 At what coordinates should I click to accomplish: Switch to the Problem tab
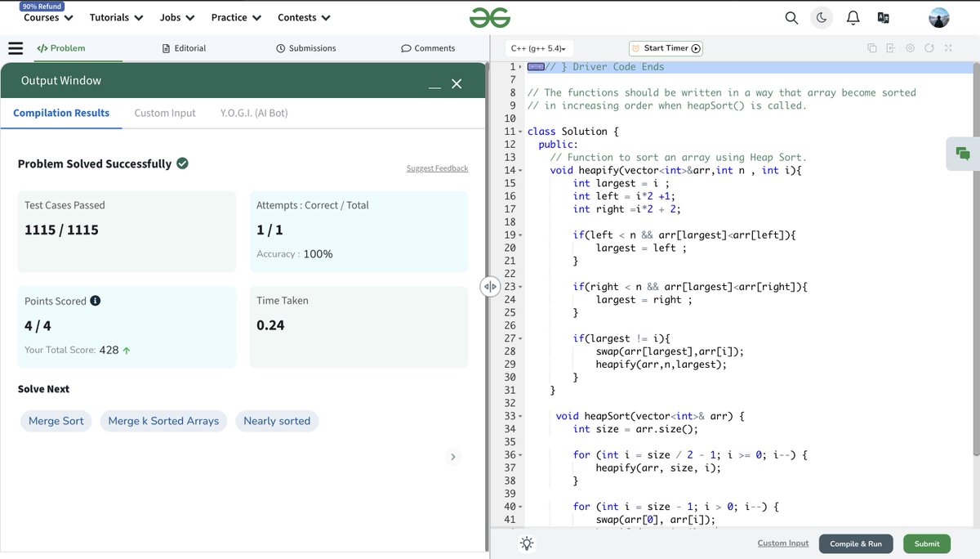click(x=61, y=48)
